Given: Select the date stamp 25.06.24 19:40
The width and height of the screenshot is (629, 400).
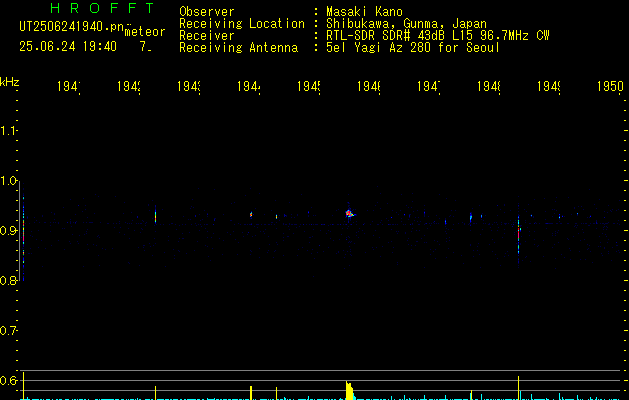Looking at the screenshot, I should tap(68, 47).
